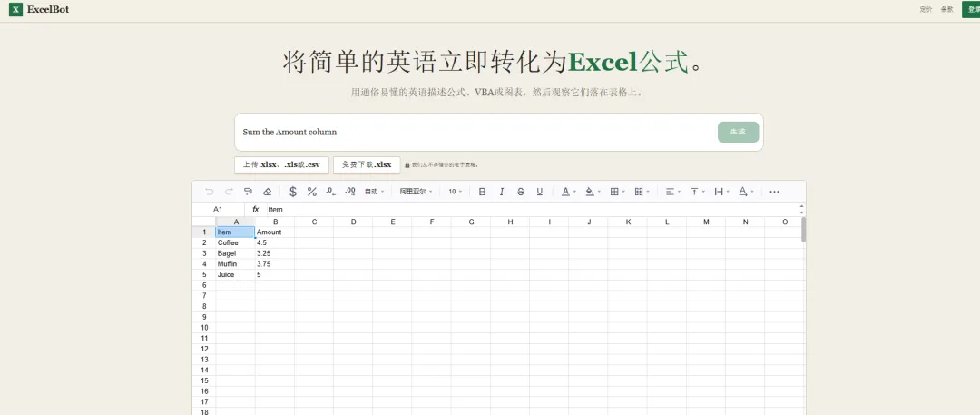This screenshot has width=980, height=415.
Task: Open the 阿里亚尔 font family dropdown
Action: click(x=416, y=192)
